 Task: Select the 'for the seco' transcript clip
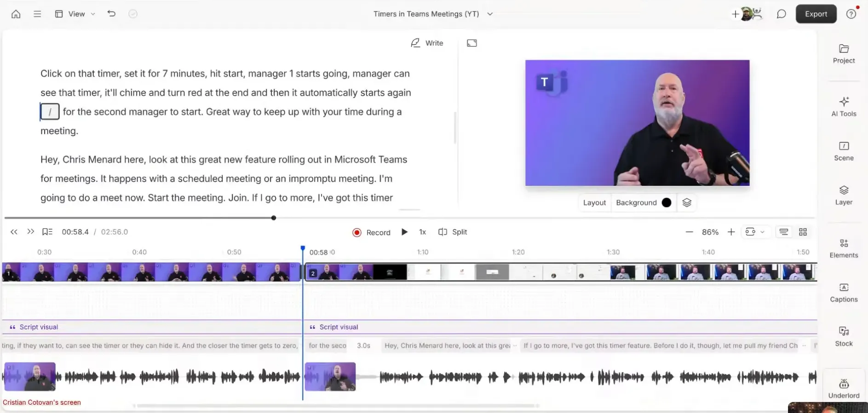coord(328,345)
